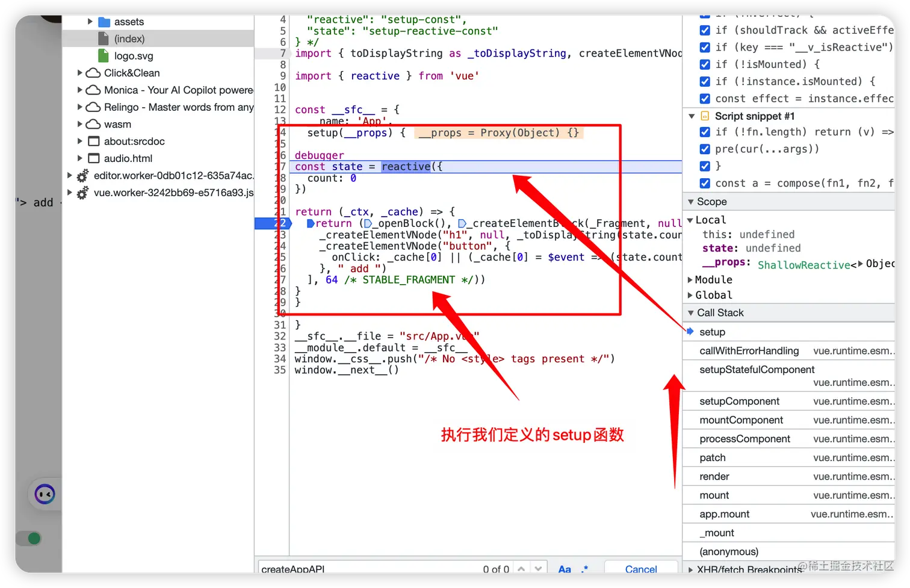The width and height of the screenshot is (910, 588).
Task: Click the vue.worker gear icon
Action: click(x=83, y=193)
